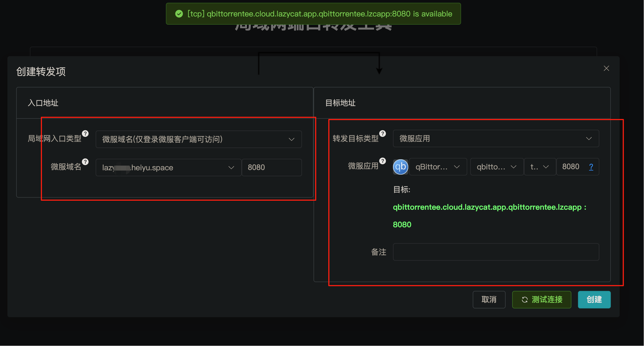Click help icon beside 局域网入口类型
Image resolution: width=644 pixels, height=346 pixels.
tap(85, 134)
